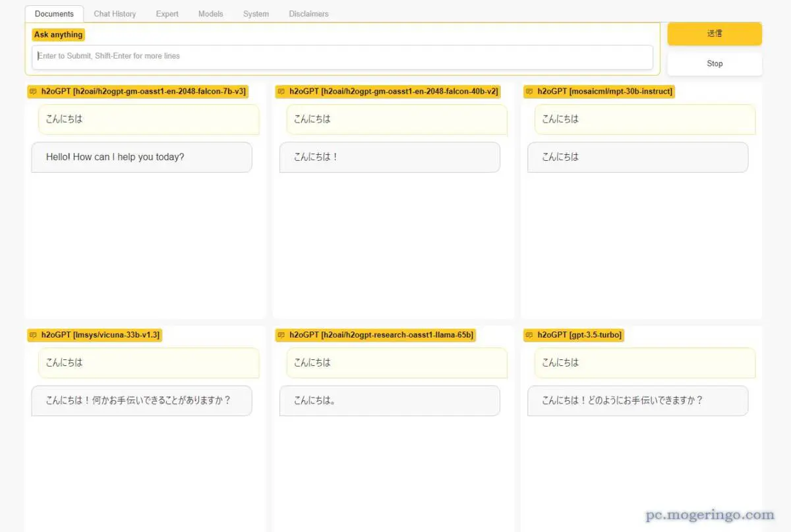Viewport: 791px width, 532px height.
Task: Click the こんにちは！ reply in falcon-40b chat
Action: click(390, 158)
